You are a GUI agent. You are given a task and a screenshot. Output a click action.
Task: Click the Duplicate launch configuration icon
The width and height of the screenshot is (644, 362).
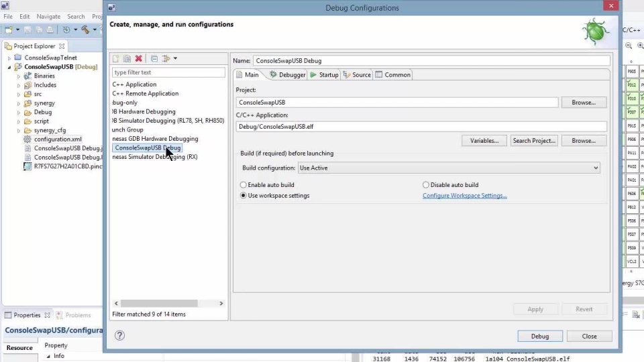click(127, 59)
